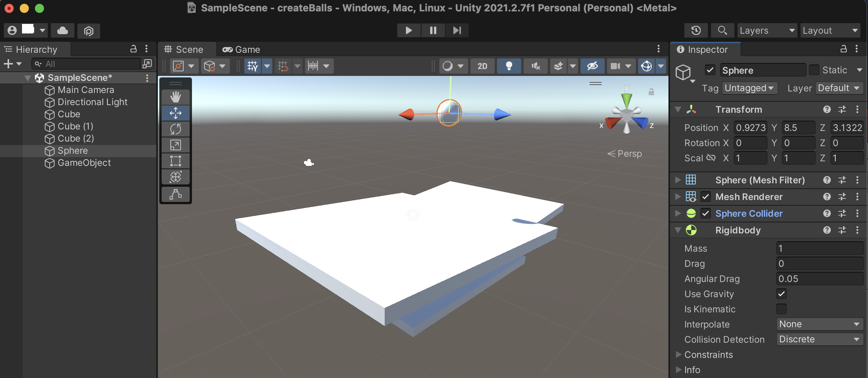
Task: Toggle the Static checkbox
Action: (814, 70)
